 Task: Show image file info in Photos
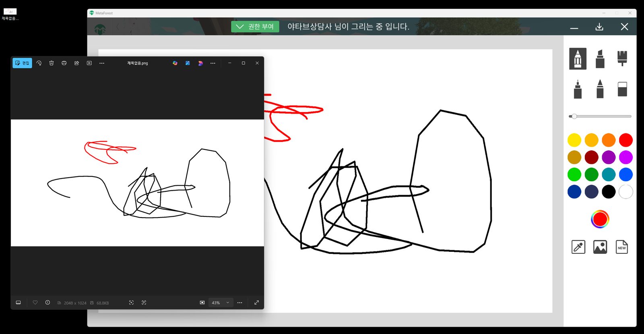(x=47, y=303)
